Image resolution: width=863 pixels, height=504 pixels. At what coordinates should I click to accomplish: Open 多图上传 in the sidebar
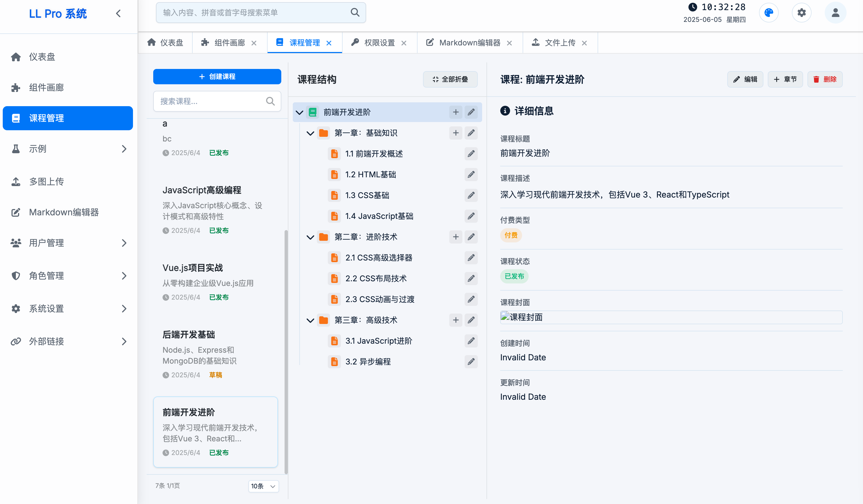47,181
